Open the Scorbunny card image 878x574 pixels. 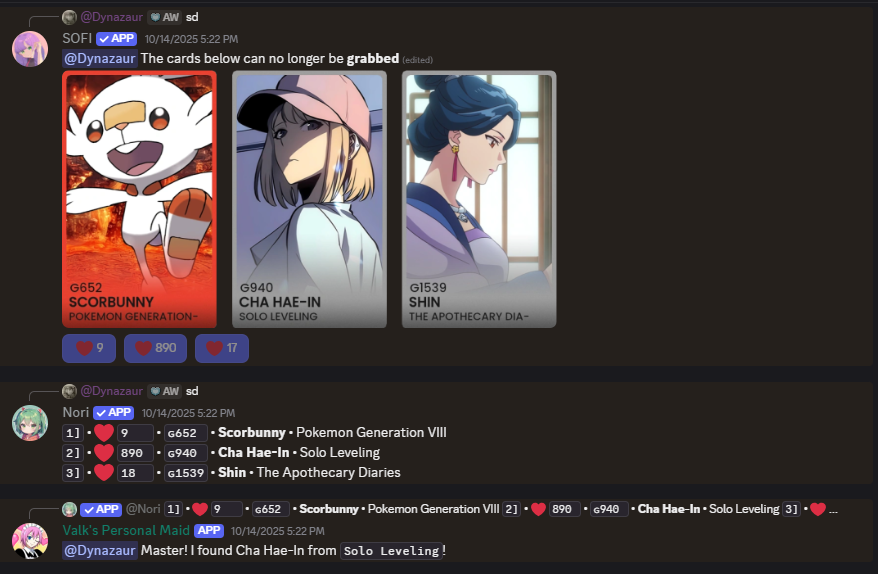click(139, 199)
